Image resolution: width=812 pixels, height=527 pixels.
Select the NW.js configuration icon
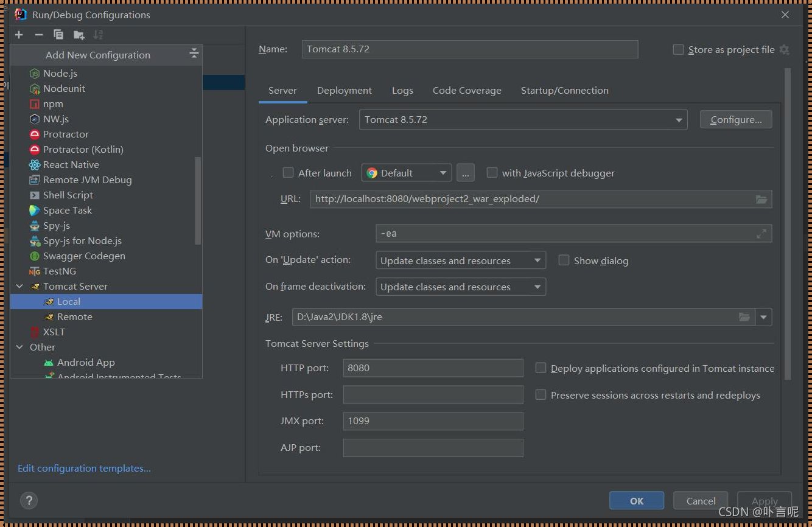tap(35, 119)
